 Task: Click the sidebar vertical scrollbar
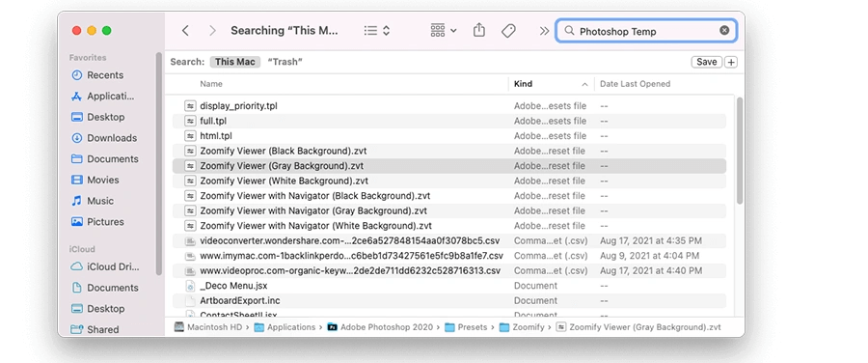159,163
